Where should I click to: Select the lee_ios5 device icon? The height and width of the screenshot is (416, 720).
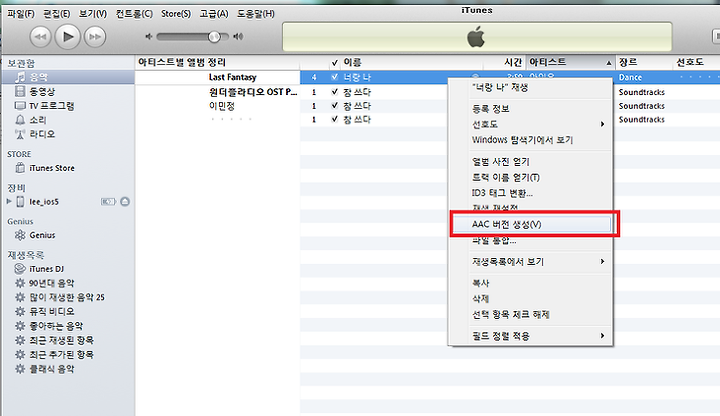click(x=20, y=202)
